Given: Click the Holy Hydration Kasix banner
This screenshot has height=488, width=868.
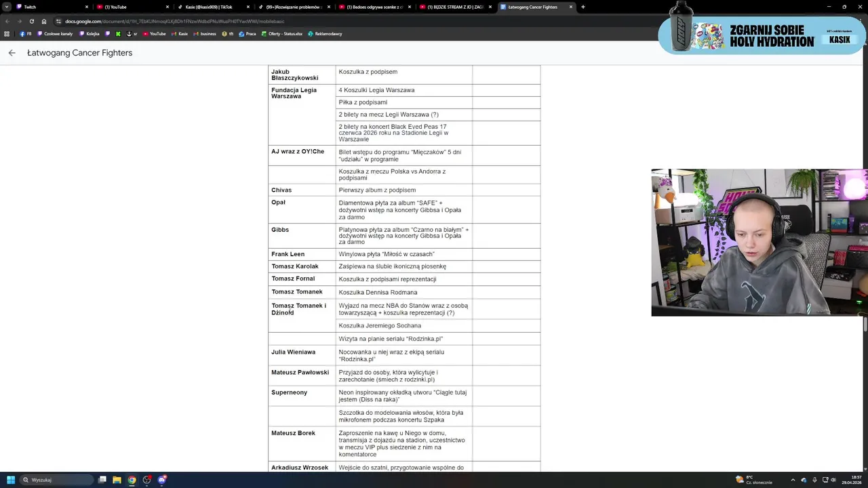Looking at the screenshot, I should [762, 34].
